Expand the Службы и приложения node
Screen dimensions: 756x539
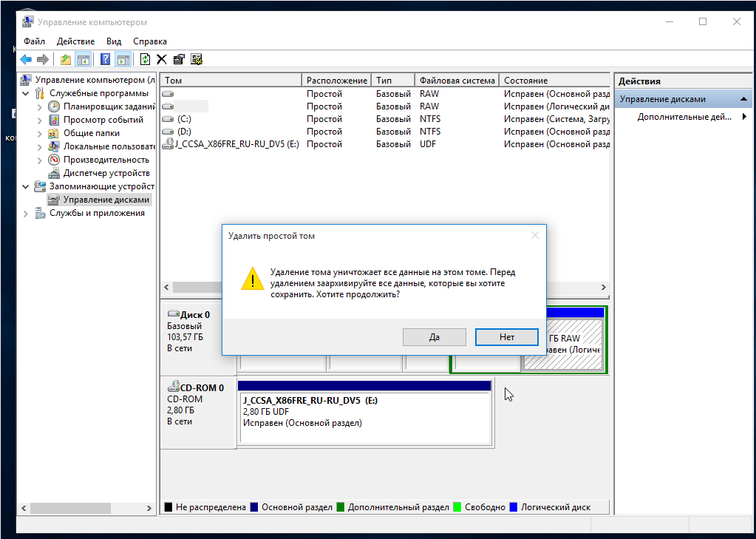point(26,214)
